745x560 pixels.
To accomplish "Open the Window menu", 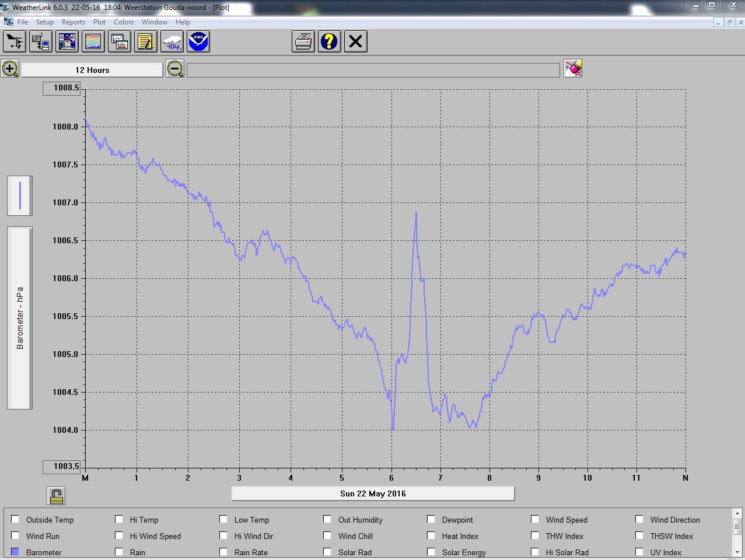I will [x=155, y=22].
